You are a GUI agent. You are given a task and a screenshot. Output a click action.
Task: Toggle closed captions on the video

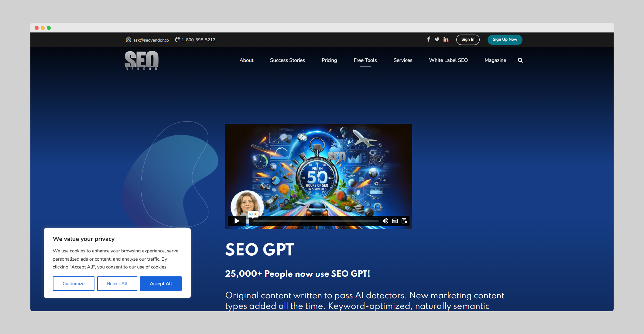[395, 221]
